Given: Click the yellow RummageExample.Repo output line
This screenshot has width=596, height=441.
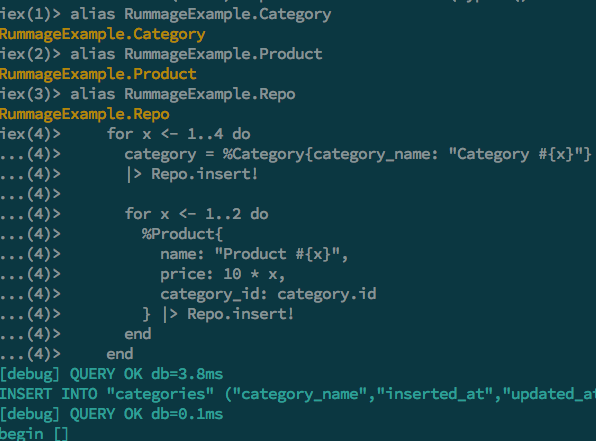Looking at the screenshot, I should 84,114.
